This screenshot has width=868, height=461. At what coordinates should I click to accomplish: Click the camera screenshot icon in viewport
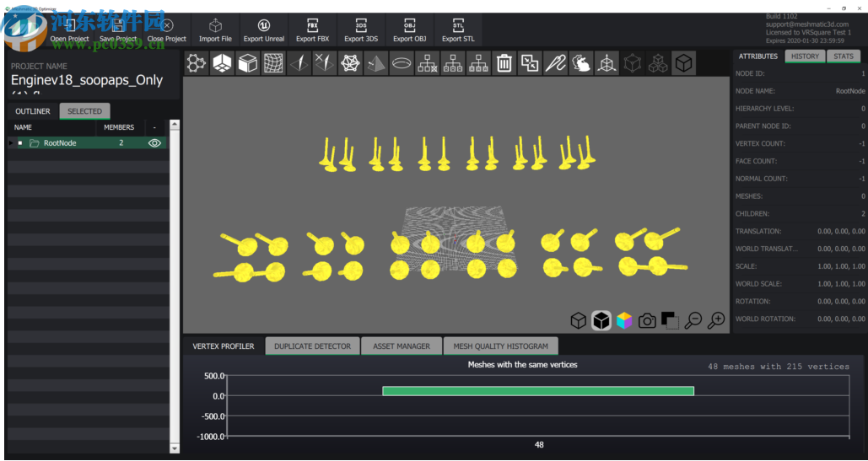[647, 320]
